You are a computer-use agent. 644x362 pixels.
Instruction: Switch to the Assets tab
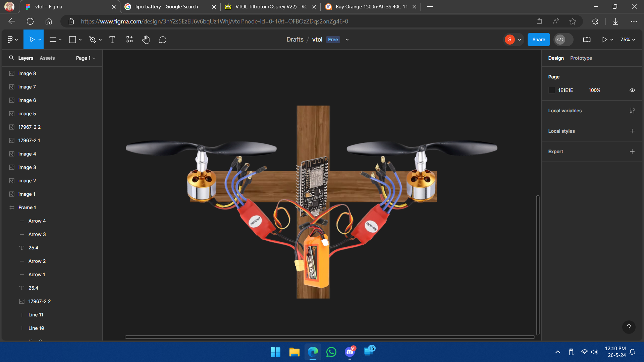(x=47, y=58)
